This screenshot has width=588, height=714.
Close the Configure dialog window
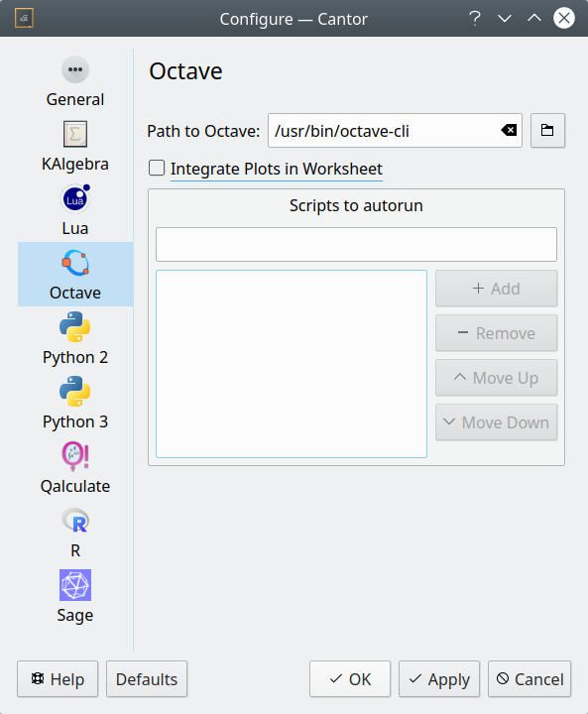tap(564, 18)
